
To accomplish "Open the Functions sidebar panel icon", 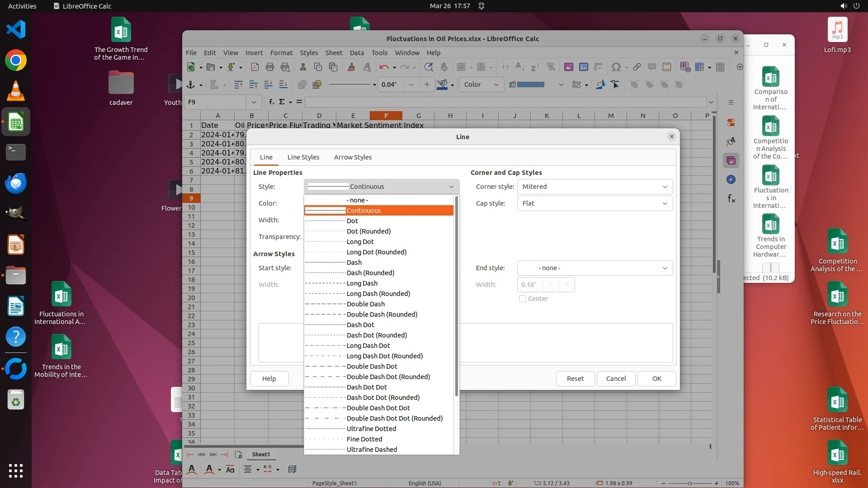I will pyautogui.click(x=731, y=199).
